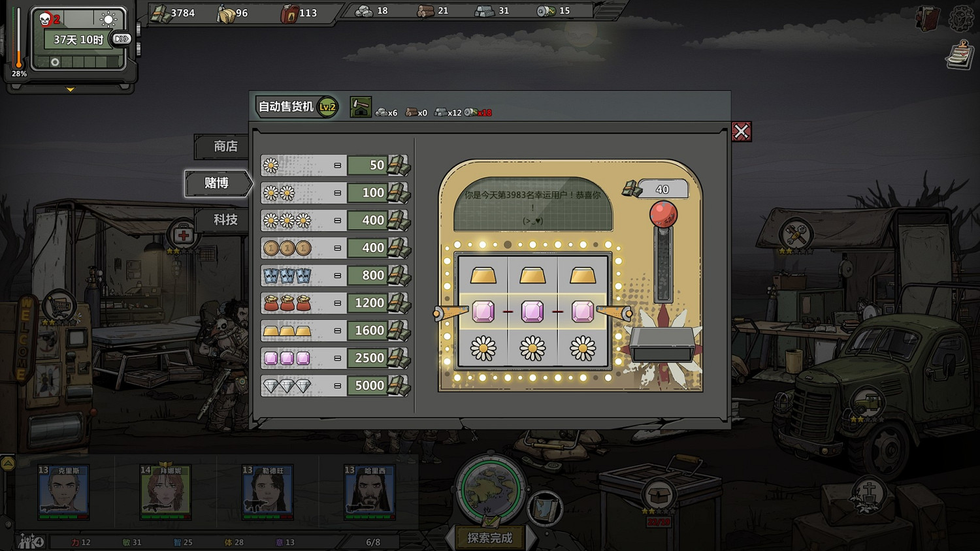Click the 探索完成 button
Viewport: 980px width, 551px height.
coord(490,538)
